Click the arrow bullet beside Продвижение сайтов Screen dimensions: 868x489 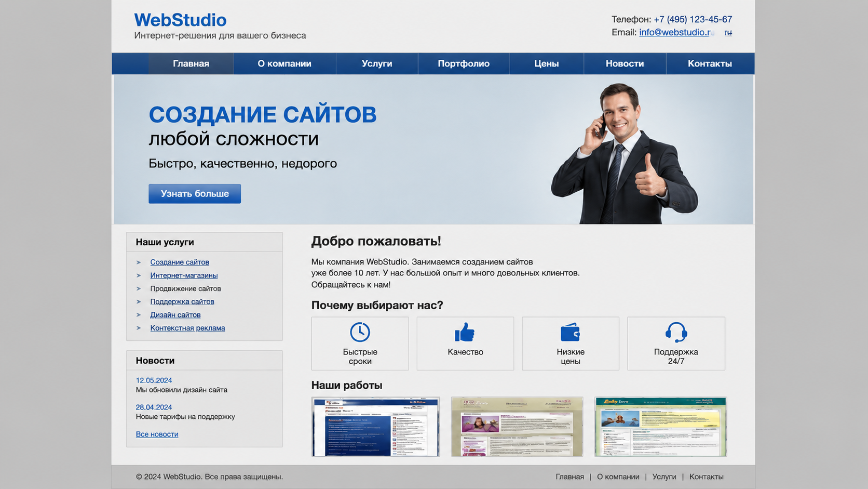[139, 288]
